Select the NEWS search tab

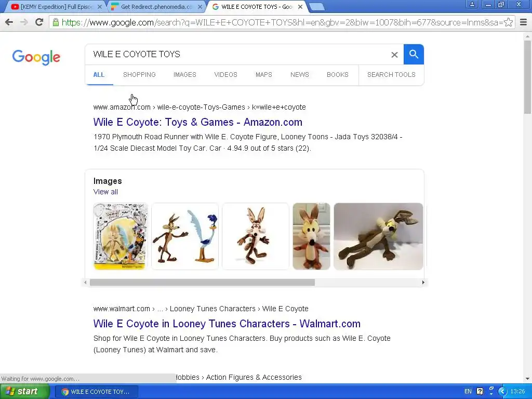300,75
